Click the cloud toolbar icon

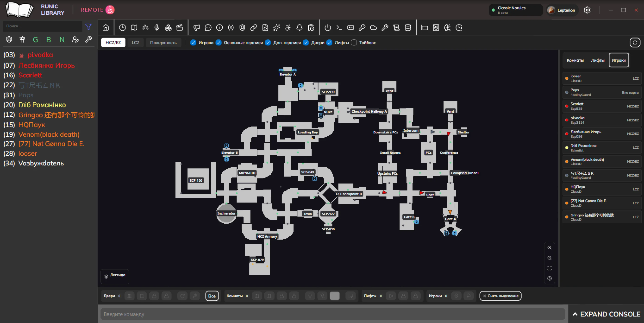click(373, 28)
